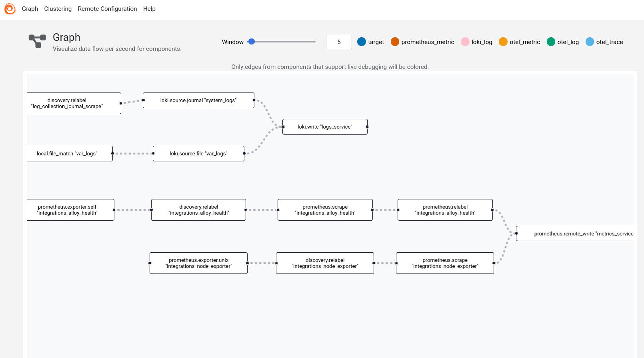Click the prometheus_metric orange legend circle

395,42
